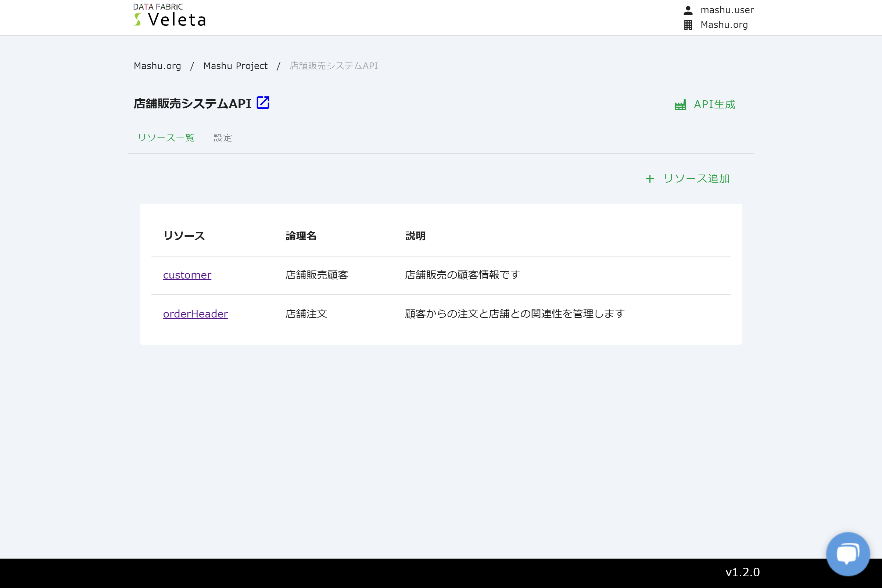
Task: Open the orderHeader resource link
Action: click(196, 314)
